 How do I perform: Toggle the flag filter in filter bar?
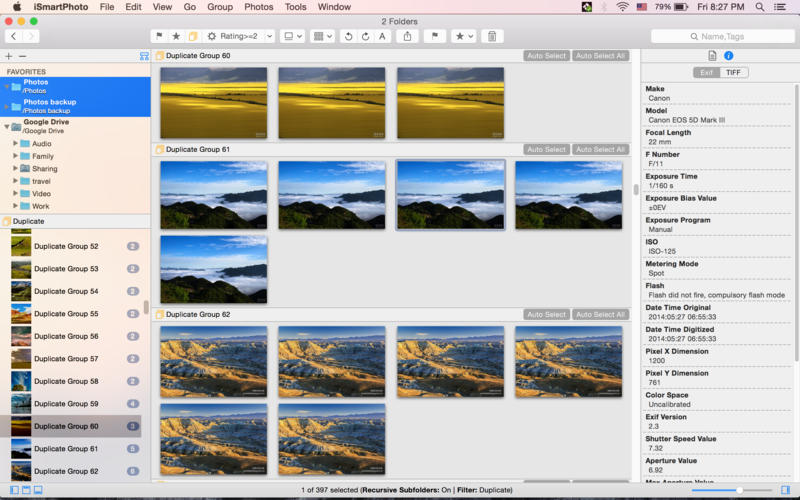click(x=159, y=36)
